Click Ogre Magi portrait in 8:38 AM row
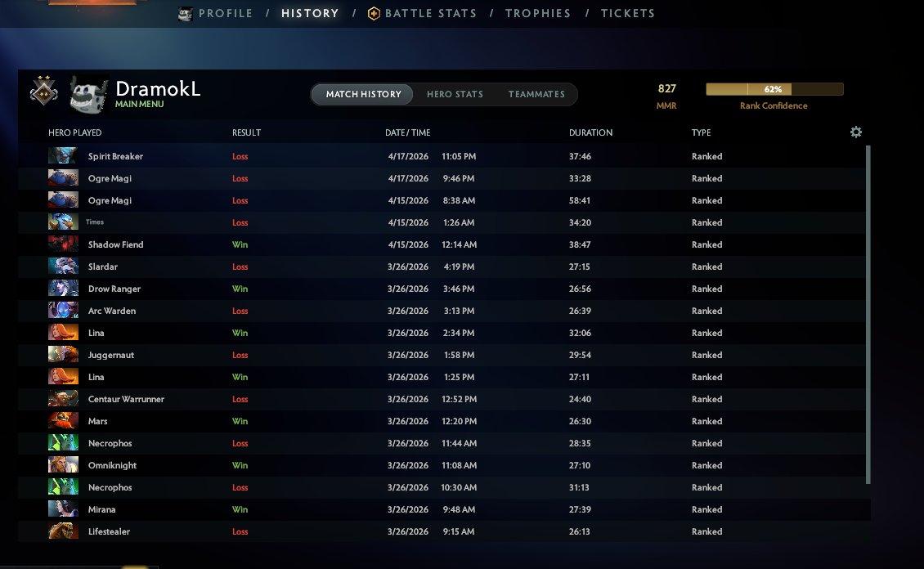Image resolution: width=924 pixels, height=569 pixels. [63, 200]
